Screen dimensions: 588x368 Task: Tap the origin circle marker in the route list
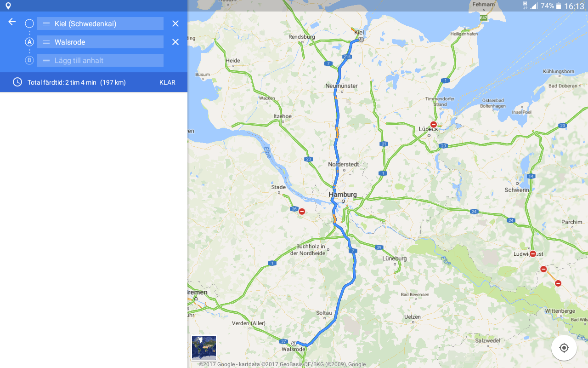click(29, 23)
